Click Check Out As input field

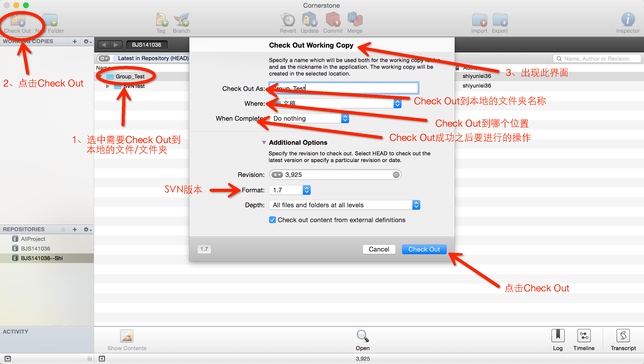coord(343,88)
